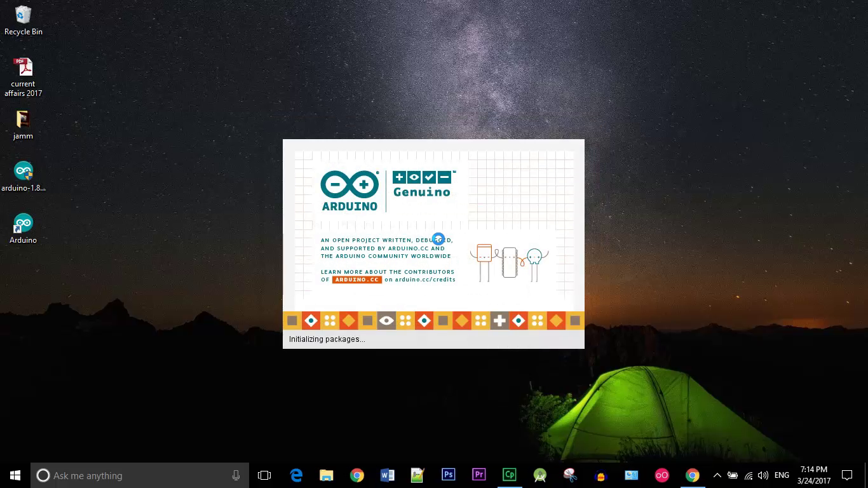
Task: Switch to Chrome beside the tray arrow
Action: (693, 475)
